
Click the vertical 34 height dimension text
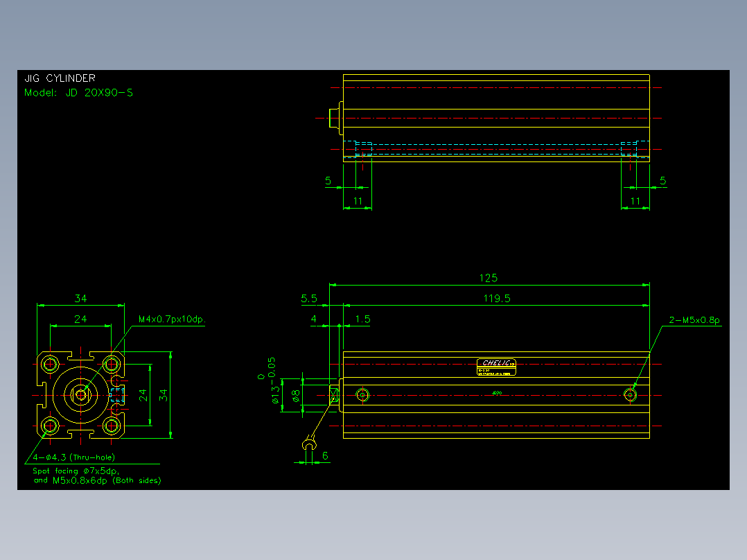pyautogui.click(x=164, y=396)
